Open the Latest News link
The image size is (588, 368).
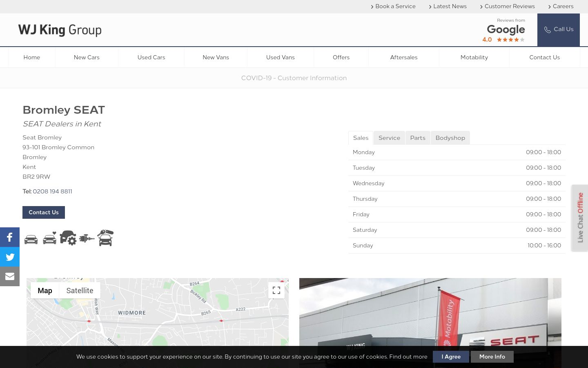pyautogui.click(x=448, y=6)
